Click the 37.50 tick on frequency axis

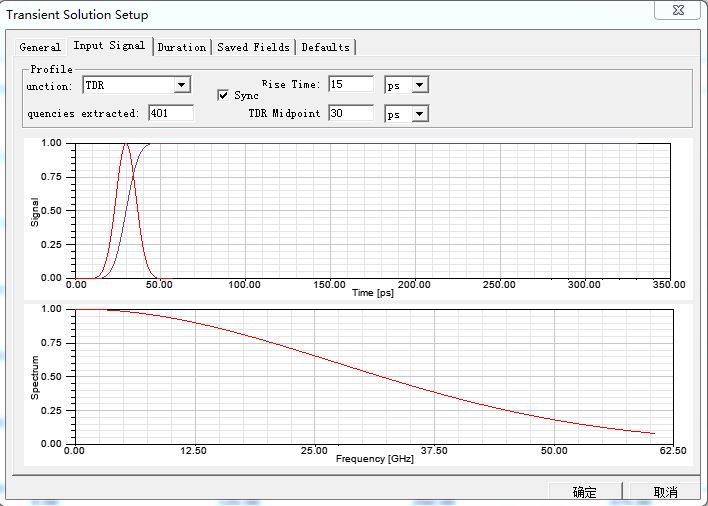click(434, 450)
